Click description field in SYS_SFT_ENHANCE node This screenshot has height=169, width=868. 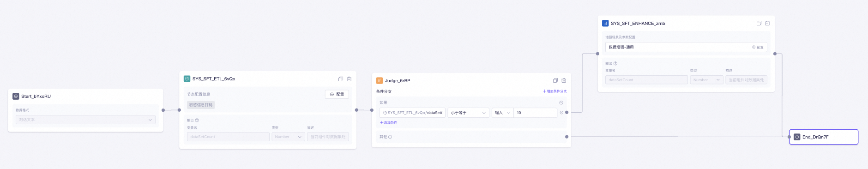point(746,80)
